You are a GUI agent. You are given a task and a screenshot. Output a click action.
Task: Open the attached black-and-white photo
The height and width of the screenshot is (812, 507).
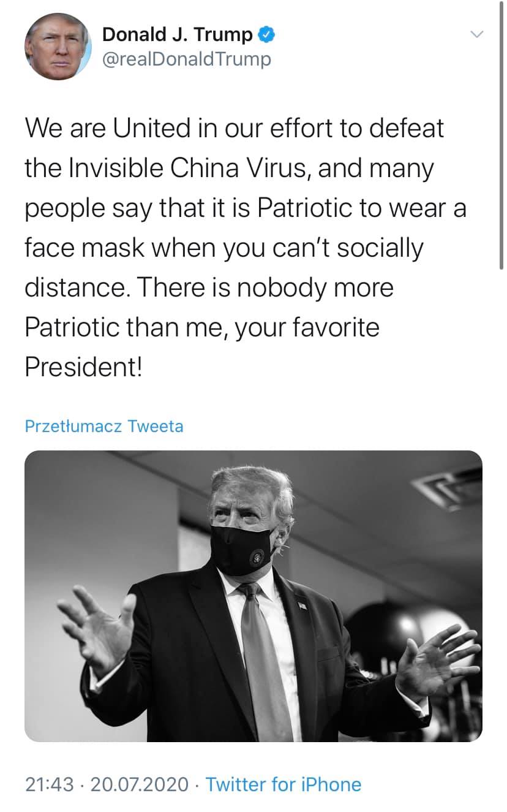coord(254,596)
